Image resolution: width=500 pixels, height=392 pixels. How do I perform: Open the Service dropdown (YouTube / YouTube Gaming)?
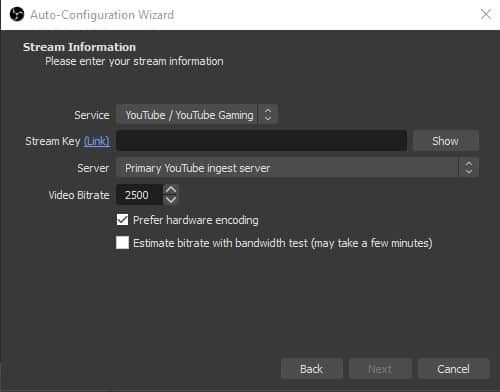(x=197, y=115)
